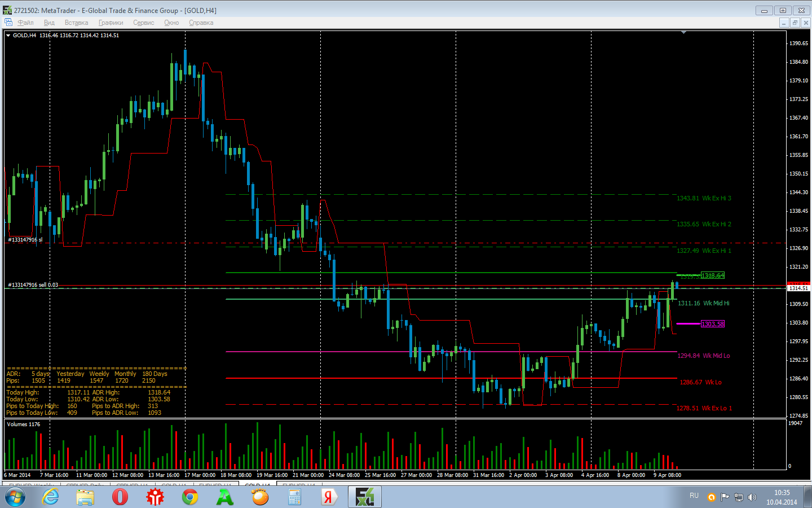Launch Internet Explorer from the taskbar
812x508 pixels.
[51, 497]
